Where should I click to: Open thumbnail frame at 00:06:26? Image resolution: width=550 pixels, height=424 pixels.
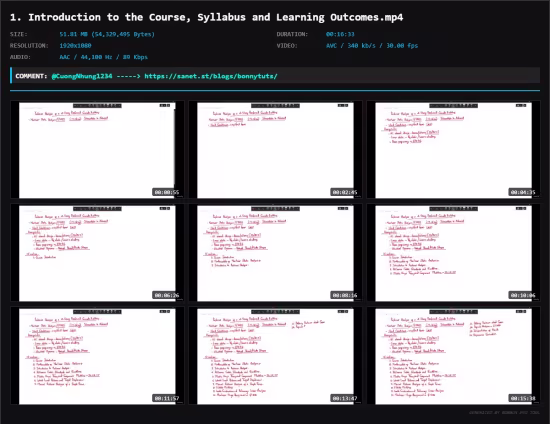[x=97, y=253]
